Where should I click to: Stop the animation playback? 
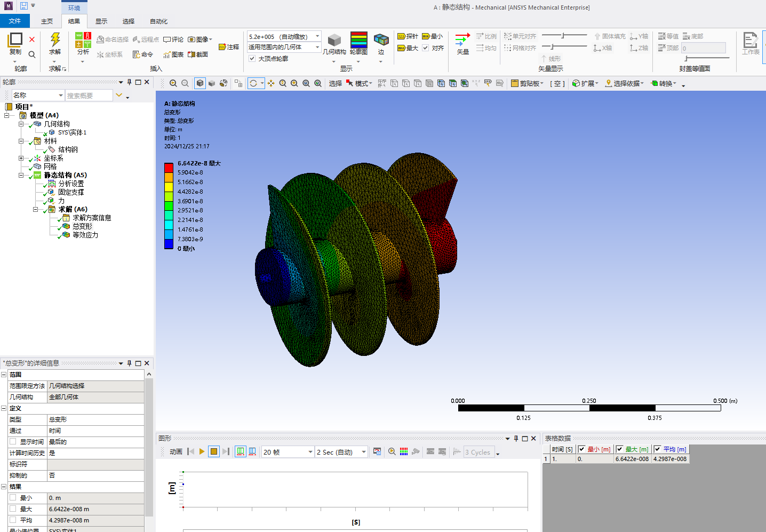click(x=214, y=451)
